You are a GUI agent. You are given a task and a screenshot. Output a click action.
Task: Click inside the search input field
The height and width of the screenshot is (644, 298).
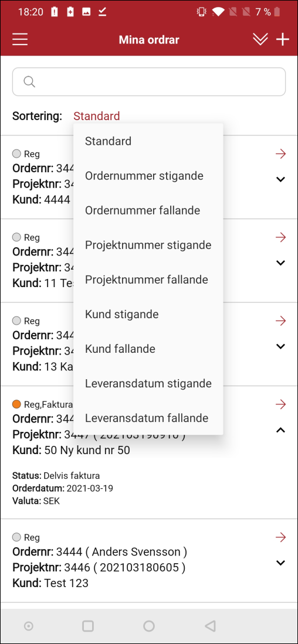[x=149, y=81]
